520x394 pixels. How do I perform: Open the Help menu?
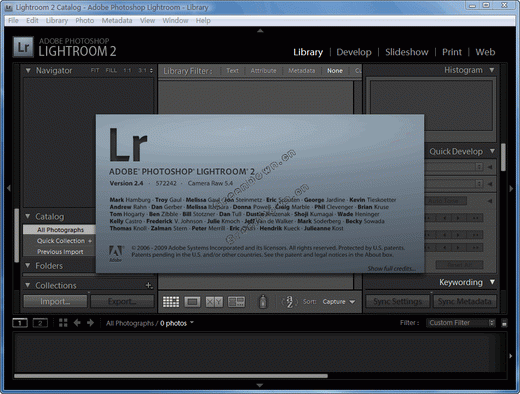tap(203, 20)
